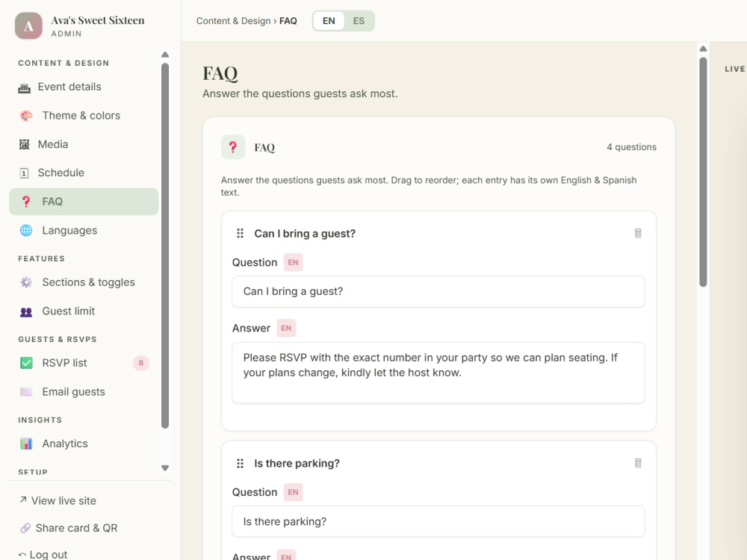Open the Analytics page

84,444
